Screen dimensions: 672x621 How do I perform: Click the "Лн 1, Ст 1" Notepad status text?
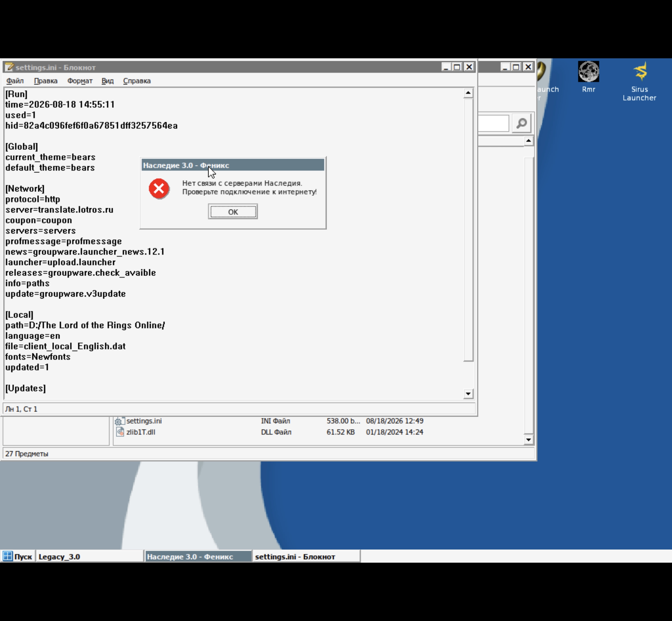click(x=21, y=409)
